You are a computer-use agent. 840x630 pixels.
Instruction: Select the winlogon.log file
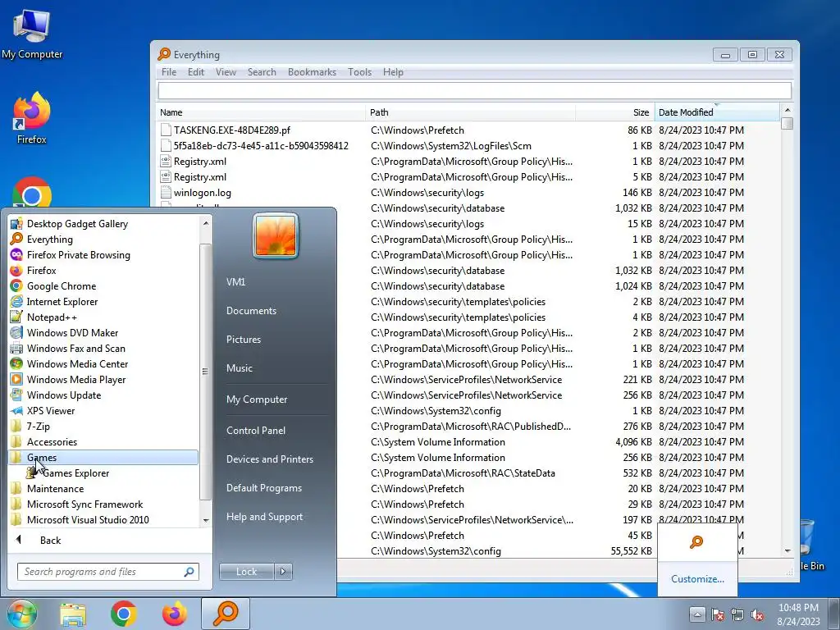468,192
